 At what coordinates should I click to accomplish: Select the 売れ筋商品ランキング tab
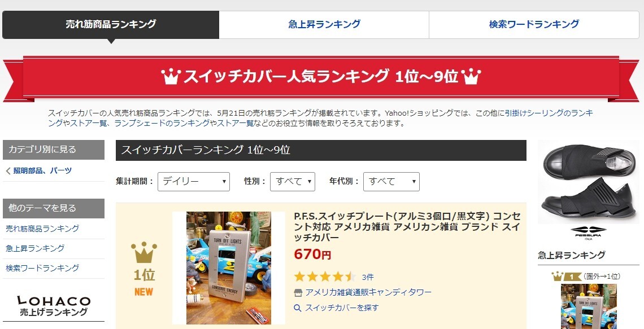coord(111,25)
